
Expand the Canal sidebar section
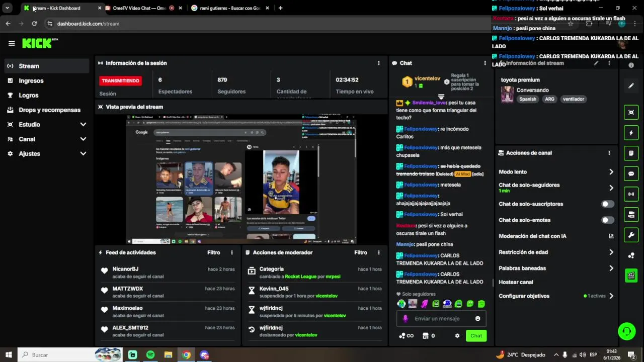pyautogui.click(x=46, y=139)
